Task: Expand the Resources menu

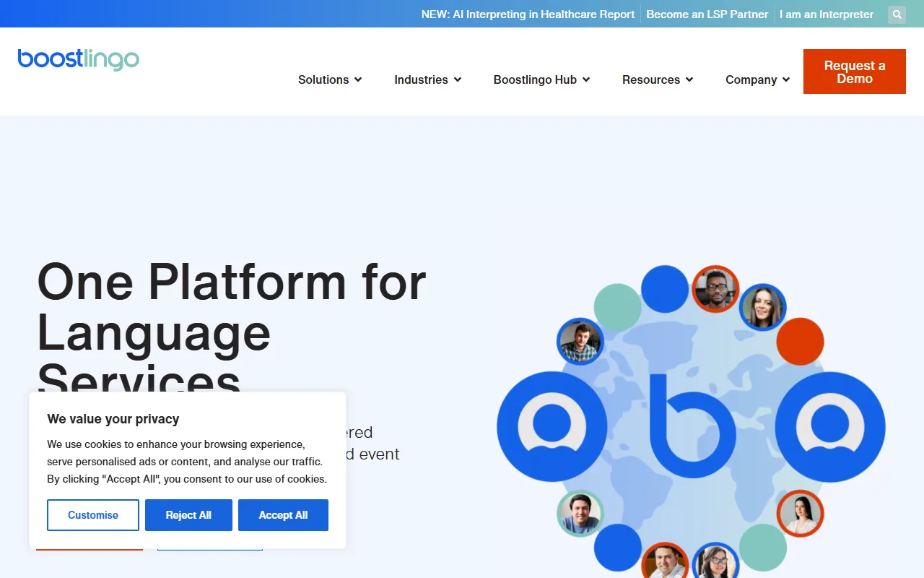Action: click(x=658, y=79)
